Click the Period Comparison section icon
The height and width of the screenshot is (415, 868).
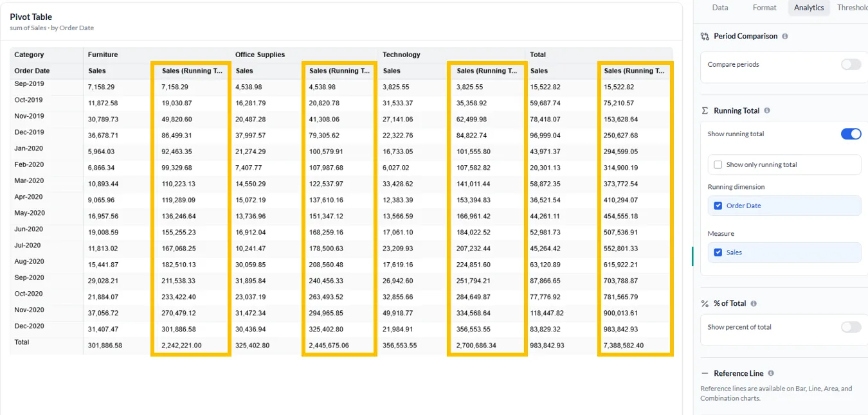(705, 37)
